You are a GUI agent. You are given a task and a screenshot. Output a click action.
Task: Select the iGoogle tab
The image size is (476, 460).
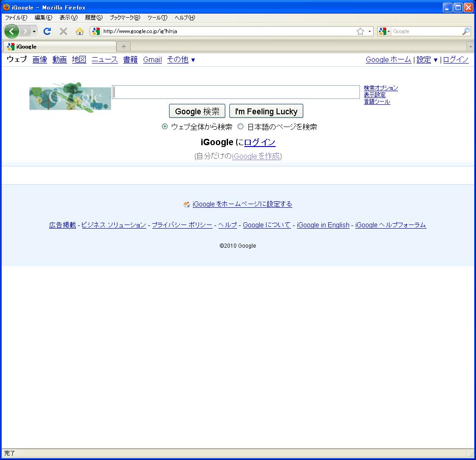pos(60,46)
